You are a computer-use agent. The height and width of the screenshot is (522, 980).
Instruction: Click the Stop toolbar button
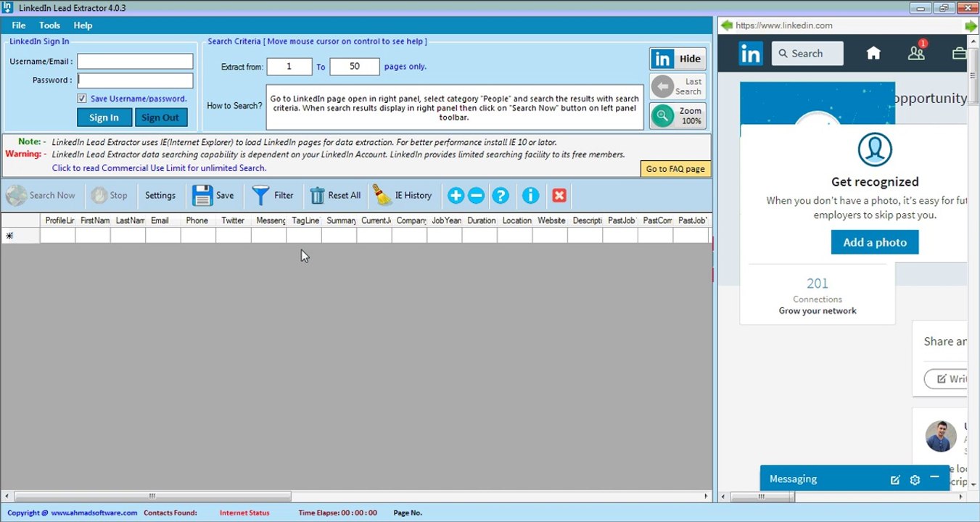(109, 195)
